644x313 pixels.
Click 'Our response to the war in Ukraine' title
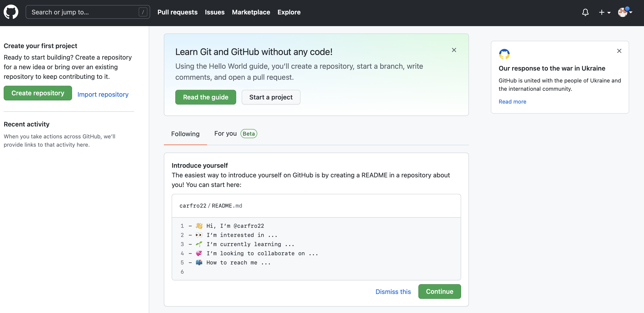tap(552, 68)
